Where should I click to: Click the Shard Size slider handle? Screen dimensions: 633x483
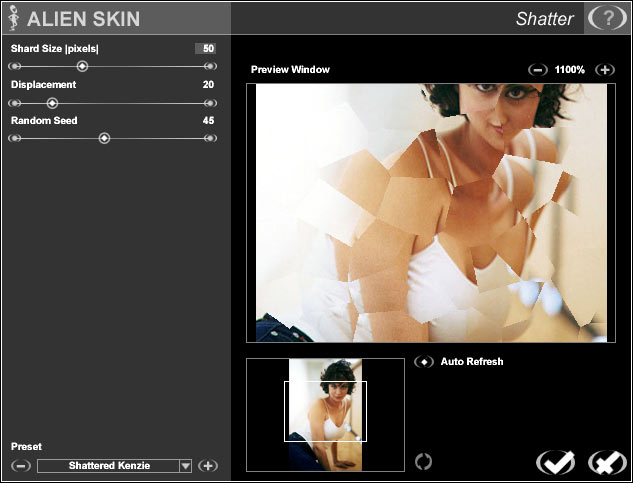[x=82, y=66]
